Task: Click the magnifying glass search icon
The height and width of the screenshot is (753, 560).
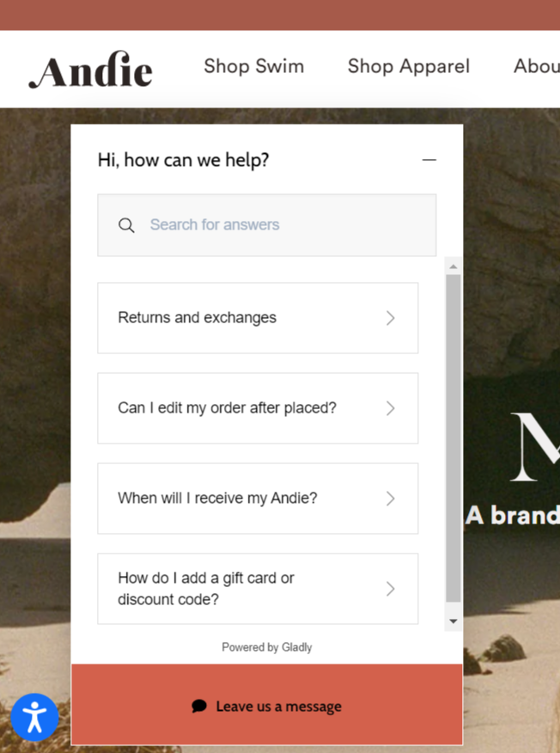Action: (x=126, y=225)
